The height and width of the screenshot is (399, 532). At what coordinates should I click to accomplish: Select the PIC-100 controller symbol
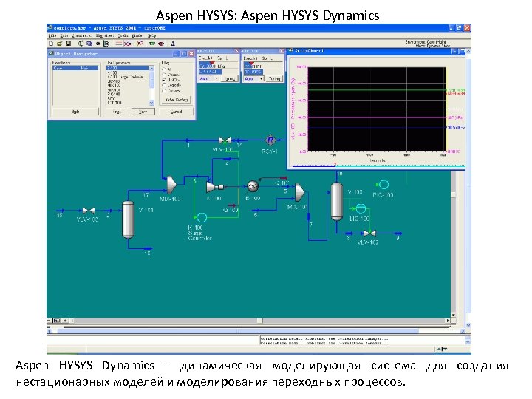383,184
